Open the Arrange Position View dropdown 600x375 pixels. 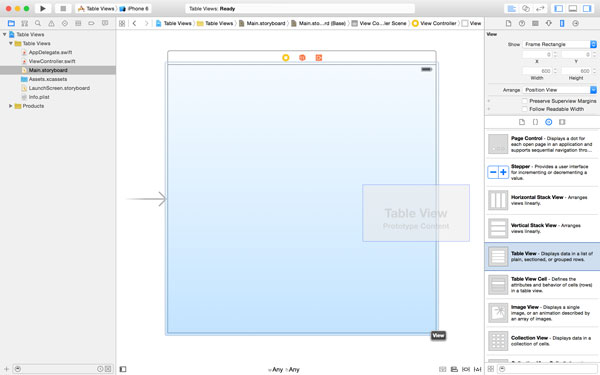(559, 90)
